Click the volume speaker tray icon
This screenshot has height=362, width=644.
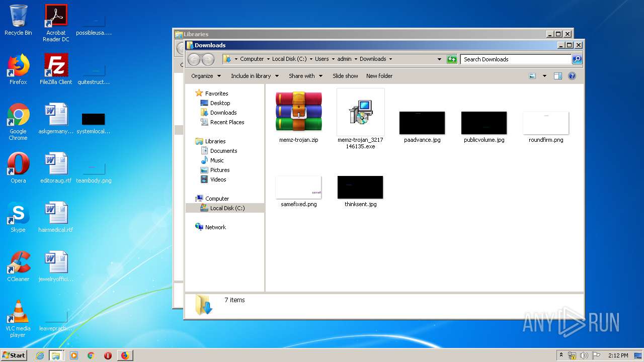pyautogui.click(x=584, y=355)
